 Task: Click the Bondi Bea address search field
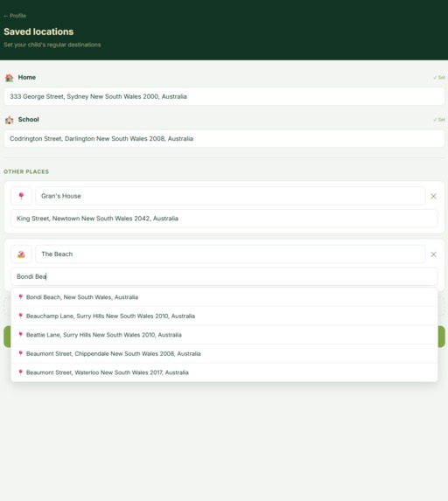224,276
